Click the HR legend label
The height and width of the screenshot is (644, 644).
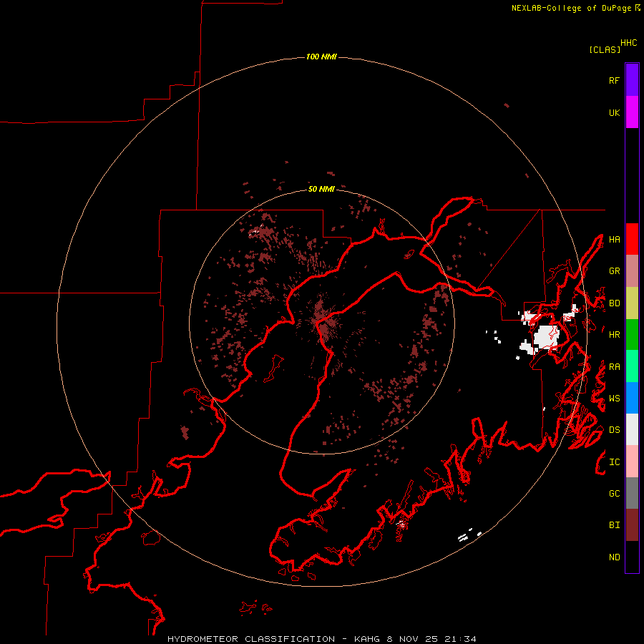coord(614,335)
